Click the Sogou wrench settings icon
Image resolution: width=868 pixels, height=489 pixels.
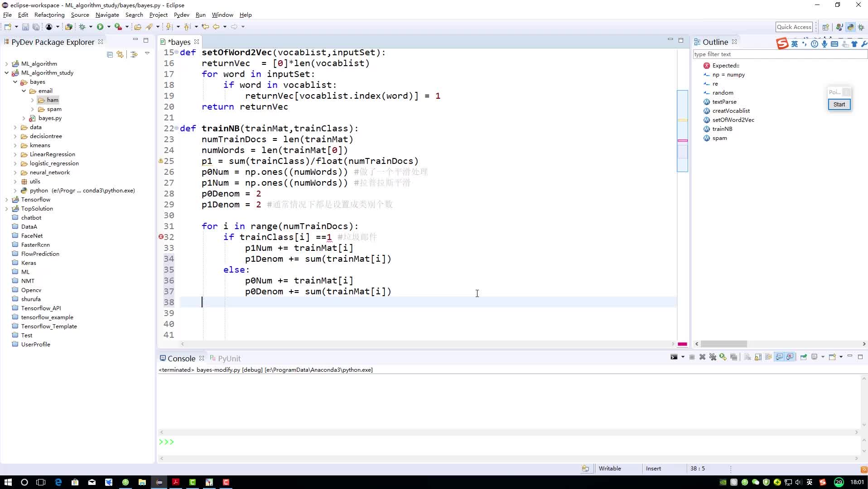(x=864, y=44)
